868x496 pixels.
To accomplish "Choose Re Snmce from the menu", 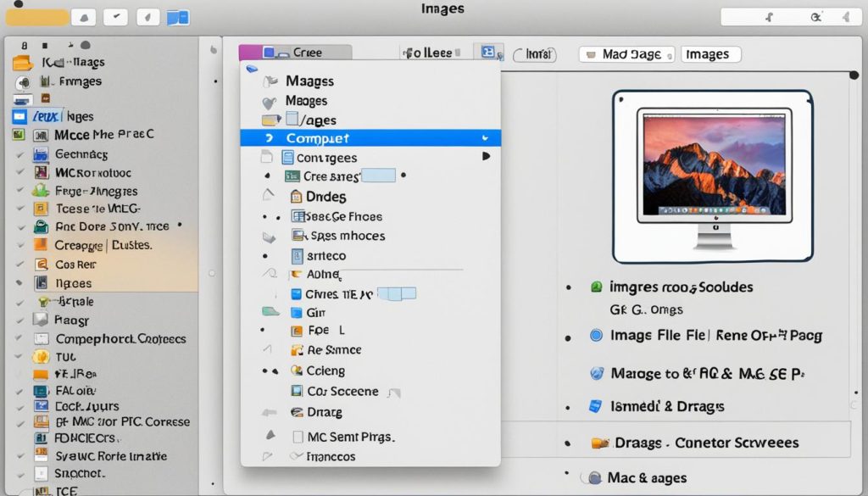I will [x=334, y=350].
